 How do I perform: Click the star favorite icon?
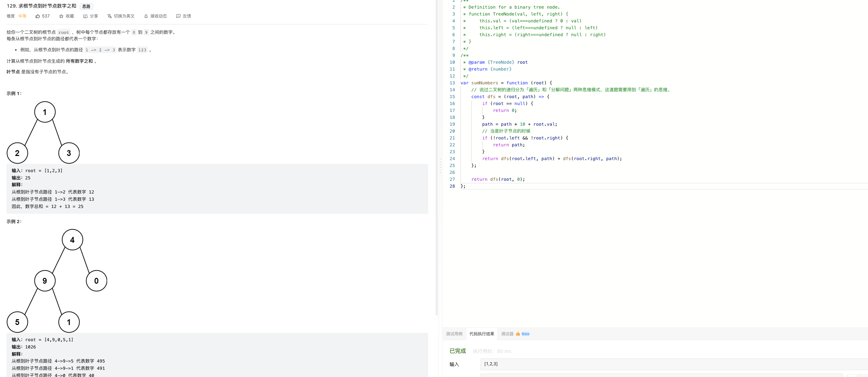pos(61,16)
